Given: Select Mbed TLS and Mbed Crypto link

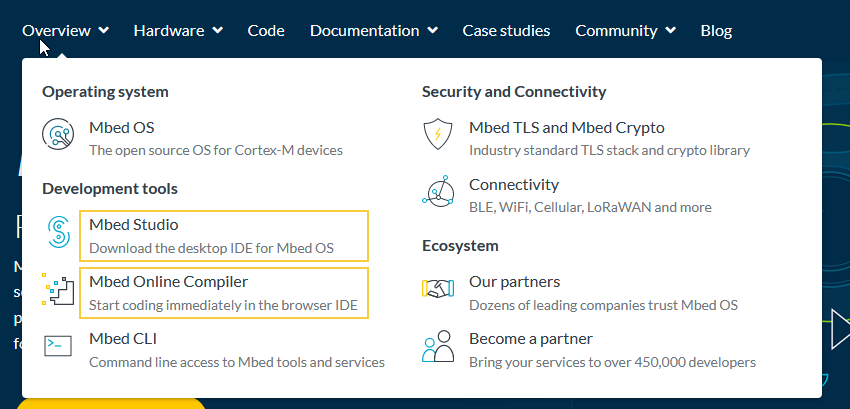Looking at the screenshot, I should point(566,127).
